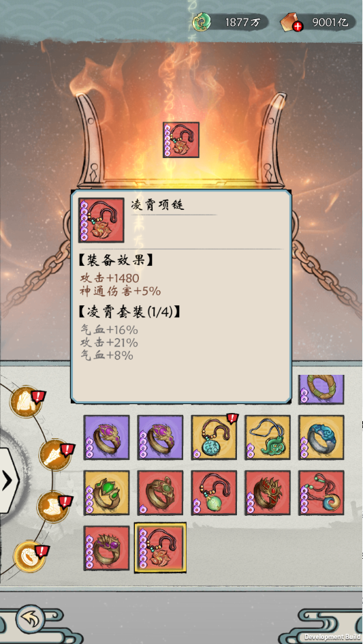Select the green bead necklace on red
The width and height of the screenshot is (363, 644).
pyautogui.click(x=214, y=493)
